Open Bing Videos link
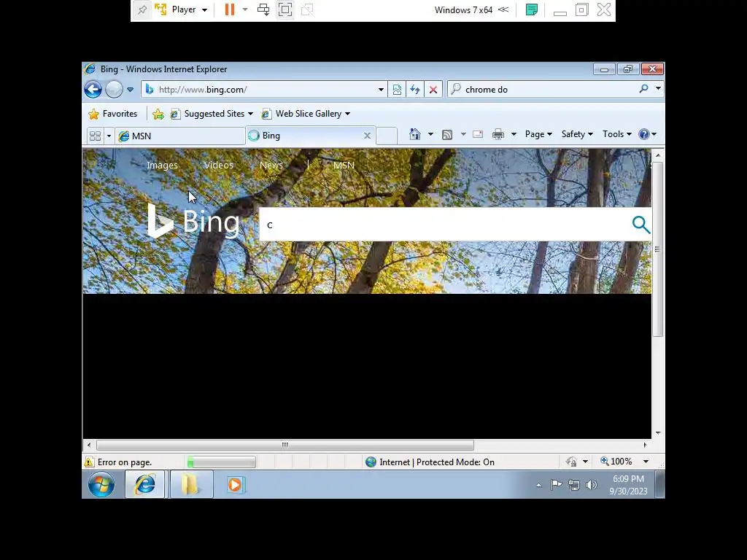The height and width of the screenshot is (560, 747). pos(219,166)
